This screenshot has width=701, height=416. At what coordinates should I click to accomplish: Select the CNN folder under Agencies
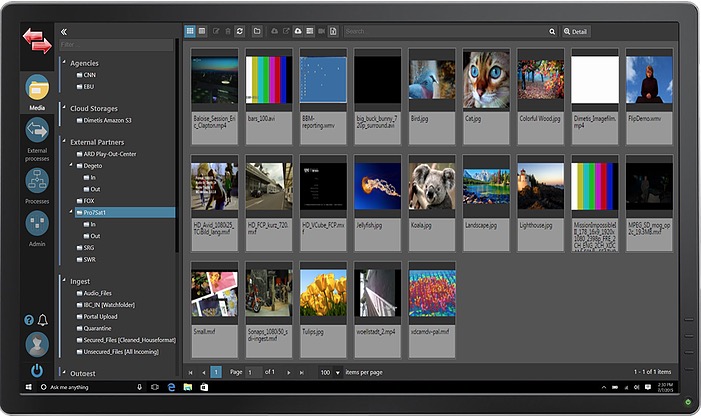(x=90, y=74)
